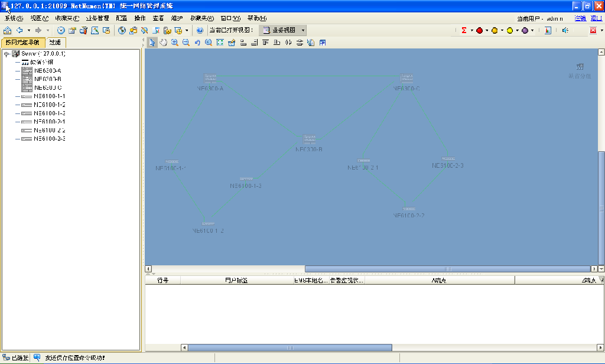Click the align right icon
605x364 pixels.
point(254,43)
